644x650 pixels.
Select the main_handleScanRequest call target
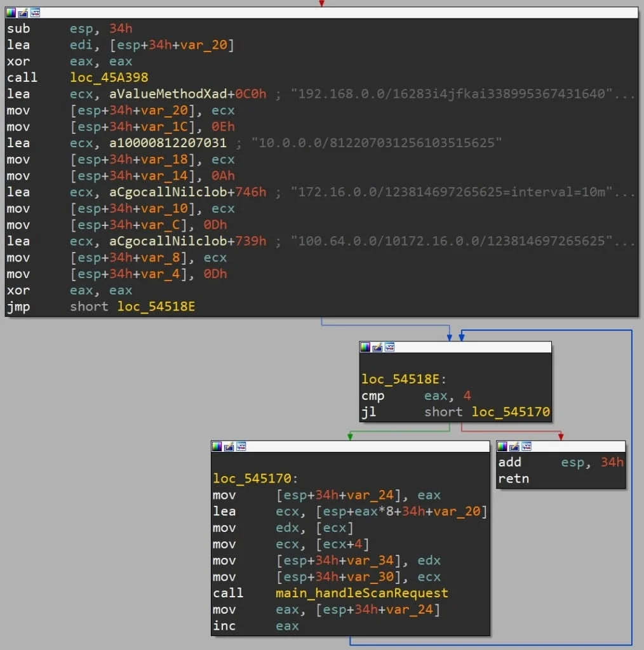click(x=361, y=594)
